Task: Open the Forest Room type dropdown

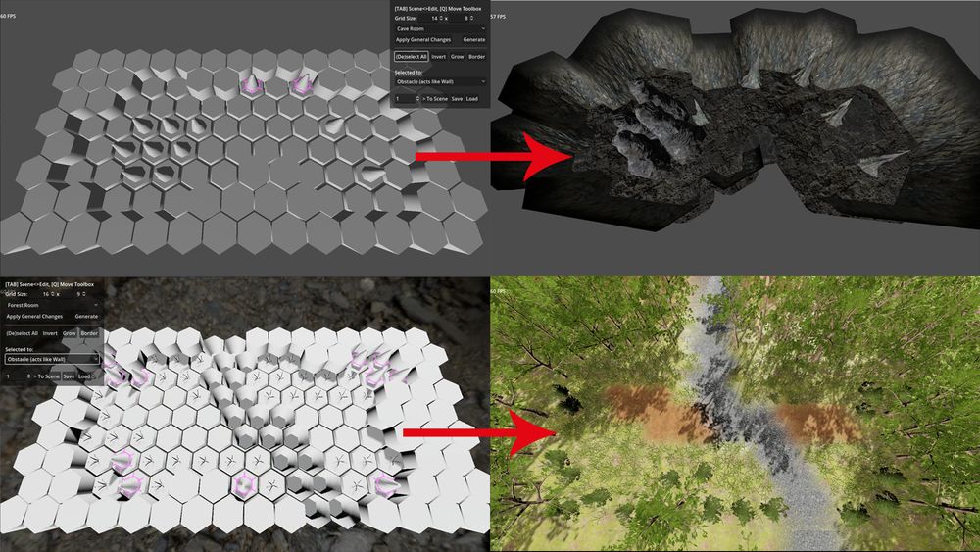Action: point(52,305)
